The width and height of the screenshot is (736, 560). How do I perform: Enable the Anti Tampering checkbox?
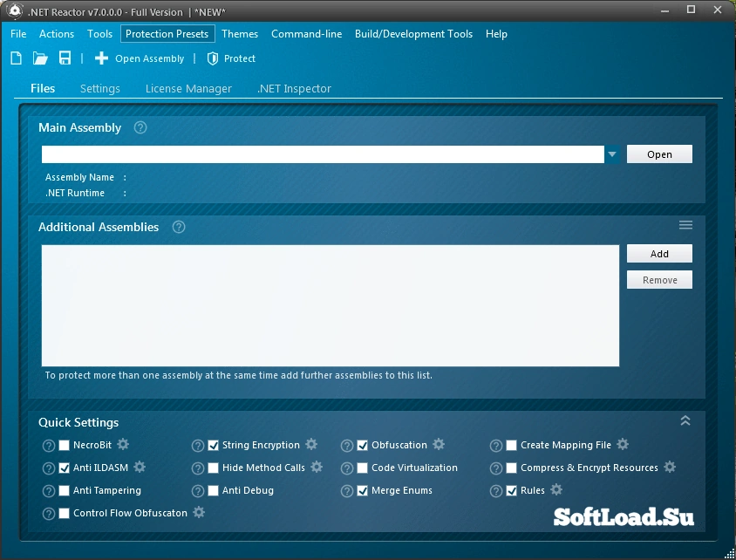pyautogui.click(x=65, y=490)
